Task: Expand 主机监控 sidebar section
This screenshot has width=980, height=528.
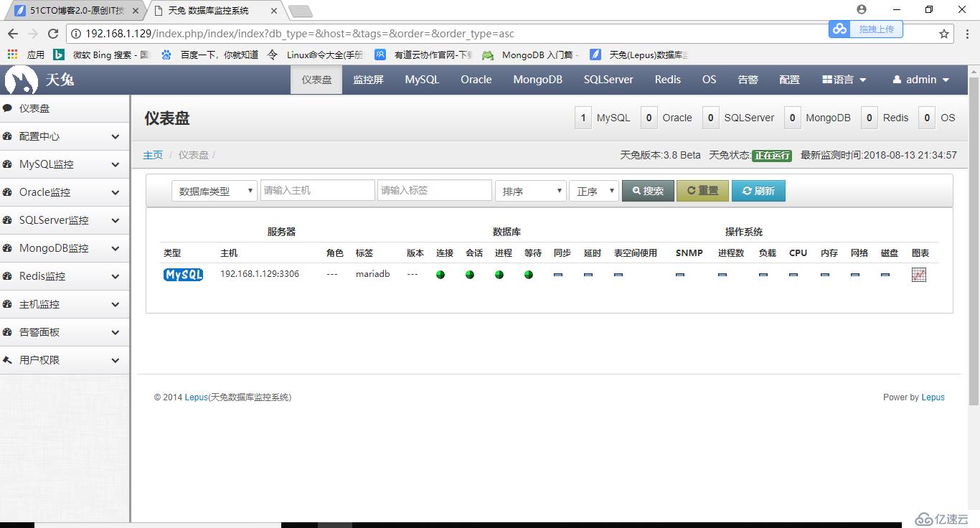Action: click(x=65, y=304)
